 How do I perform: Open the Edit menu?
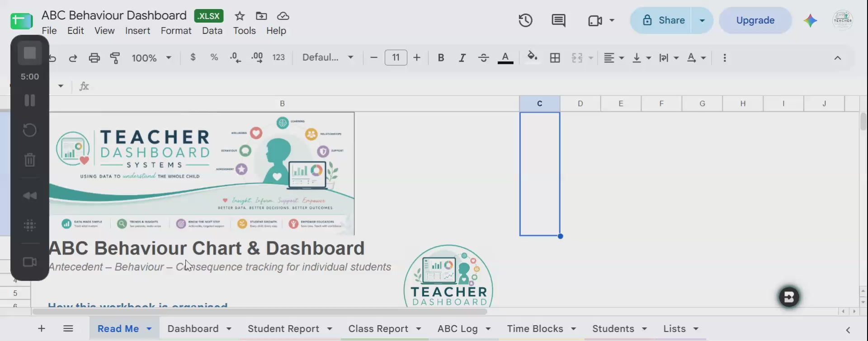[75, 31]
